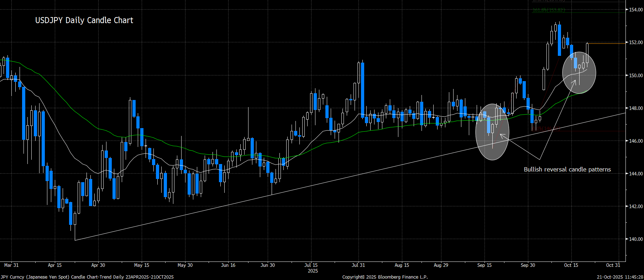Click the 21-Oct-2025 11:45:28 timestamp

coord(620,277)
